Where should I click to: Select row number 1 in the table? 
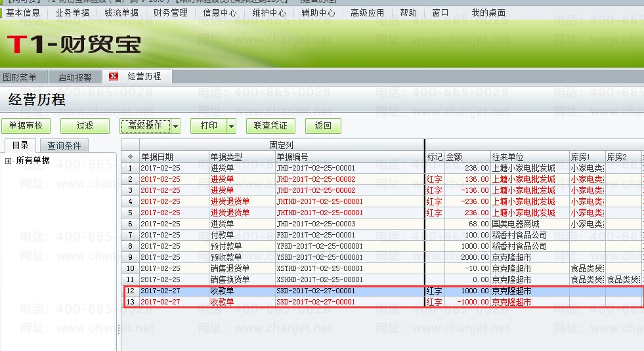click(130, 168)
